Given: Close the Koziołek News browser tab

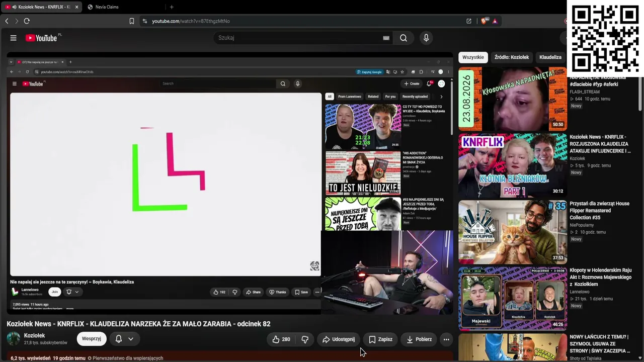Looking at the screenshot, I should (76, 7).
